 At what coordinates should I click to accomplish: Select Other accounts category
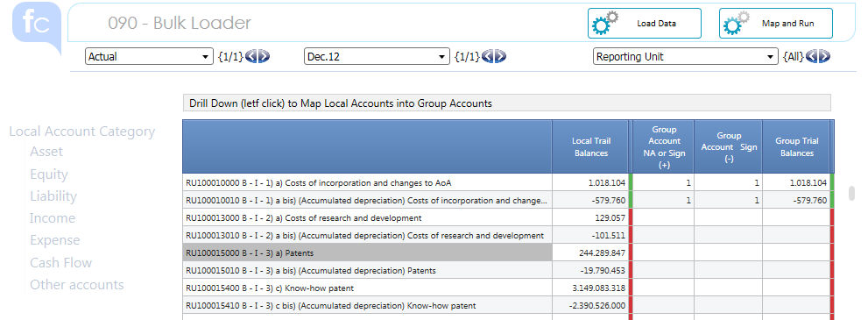point(77,285)
